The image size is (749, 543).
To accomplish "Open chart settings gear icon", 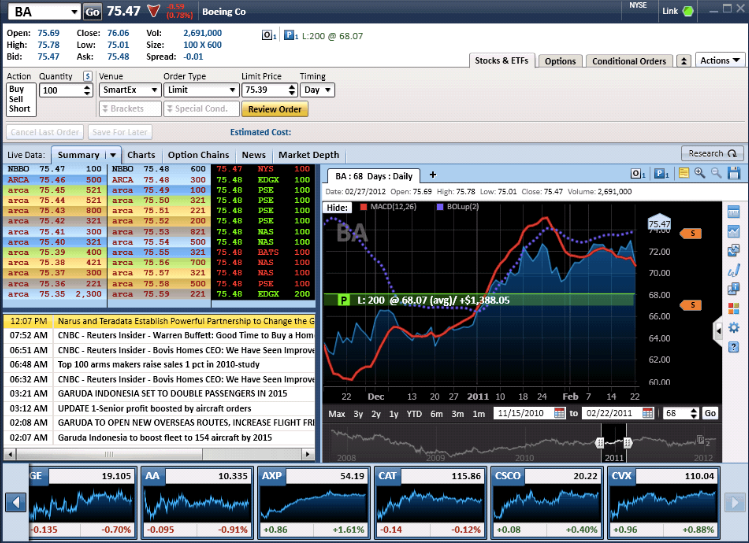I will point(733,328).
